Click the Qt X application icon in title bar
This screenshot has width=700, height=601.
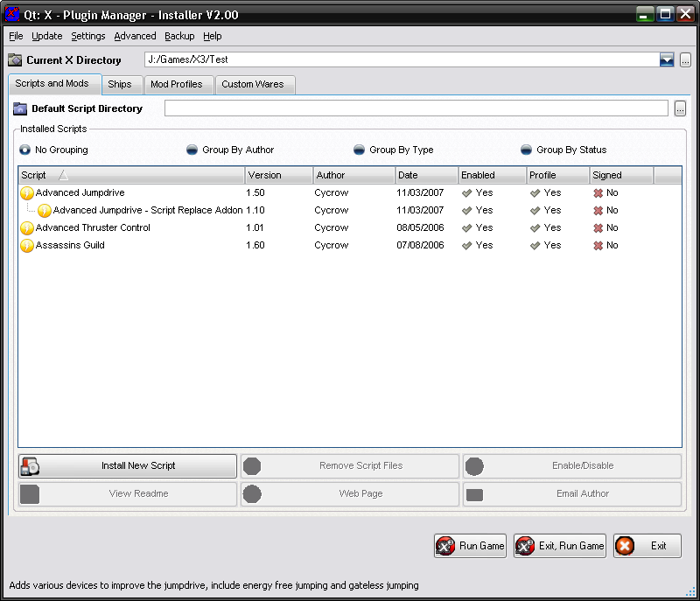coord(12,14)
